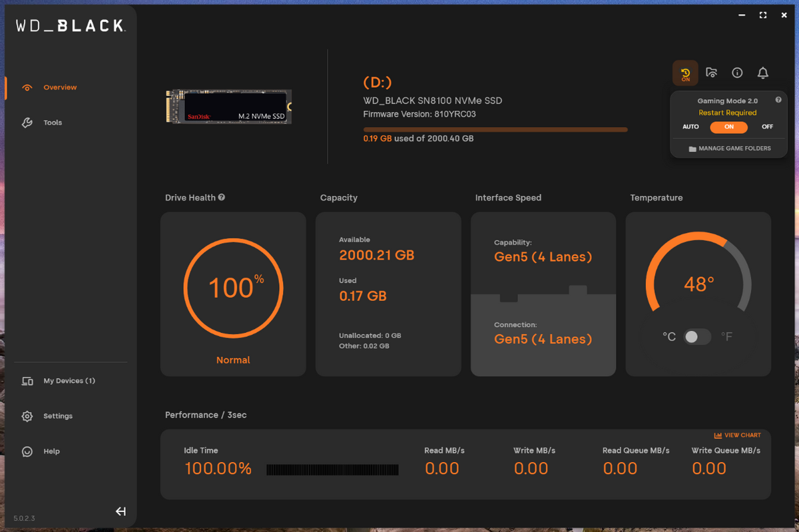Click the Gaming Mode 2.0 help icon
Screen dimensions: 799x532
point(778,100)
